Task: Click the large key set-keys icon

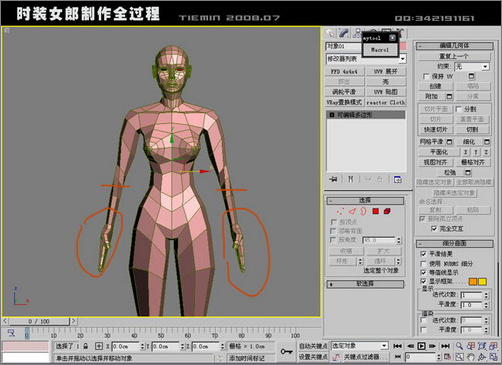Action: [286, 351]
